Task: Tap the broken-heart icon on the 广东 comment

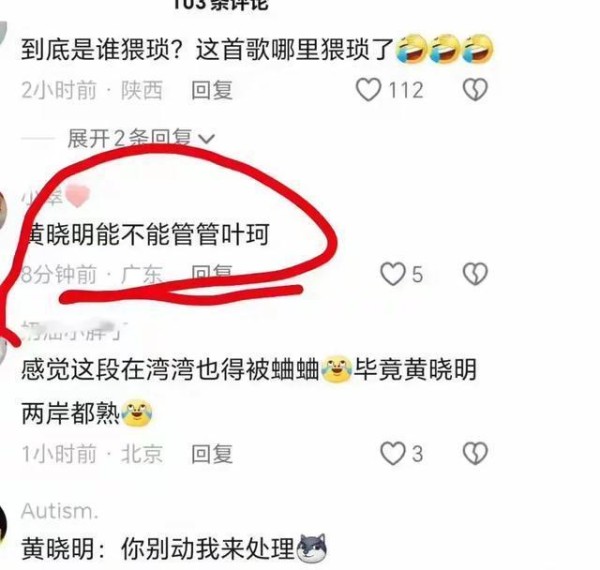Action: point(475,274)
